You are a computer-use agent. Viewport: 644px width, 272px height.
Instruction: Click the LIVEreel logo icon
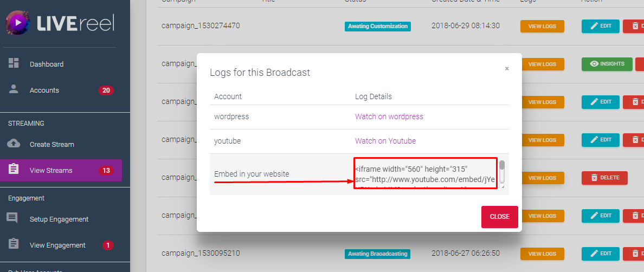coord(18,23)
